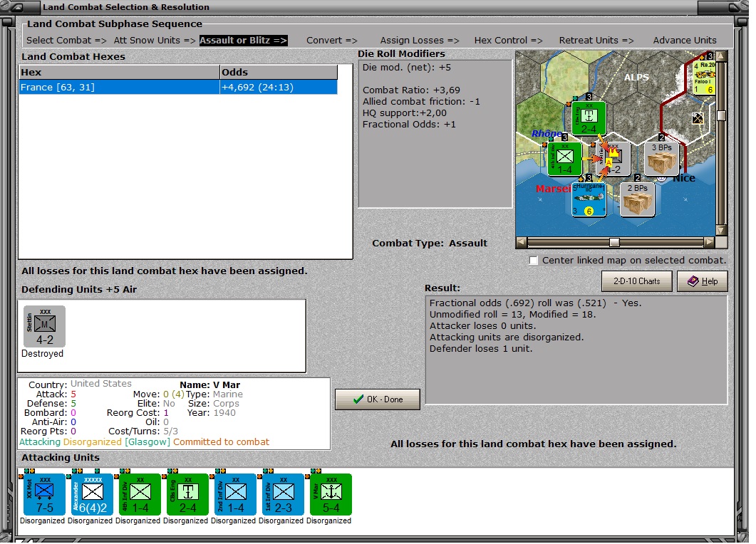Select the 2nd Inf Div 1-4 unit

point(235,494)
